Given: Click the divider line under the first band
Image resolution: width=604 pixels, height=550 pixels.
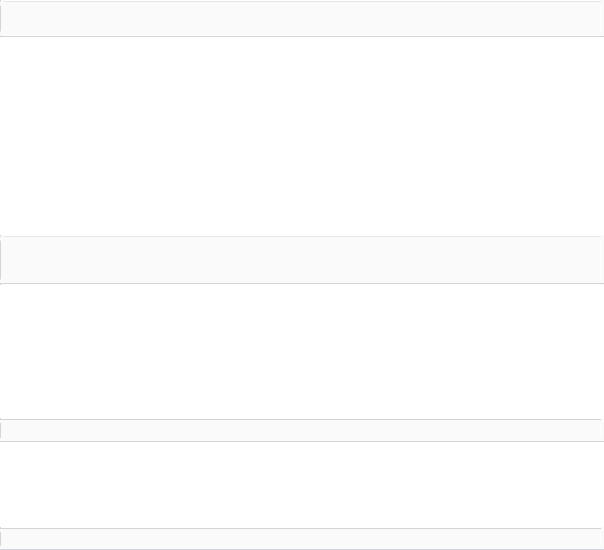Looking at the screenshot, I should tap(302, 37).
